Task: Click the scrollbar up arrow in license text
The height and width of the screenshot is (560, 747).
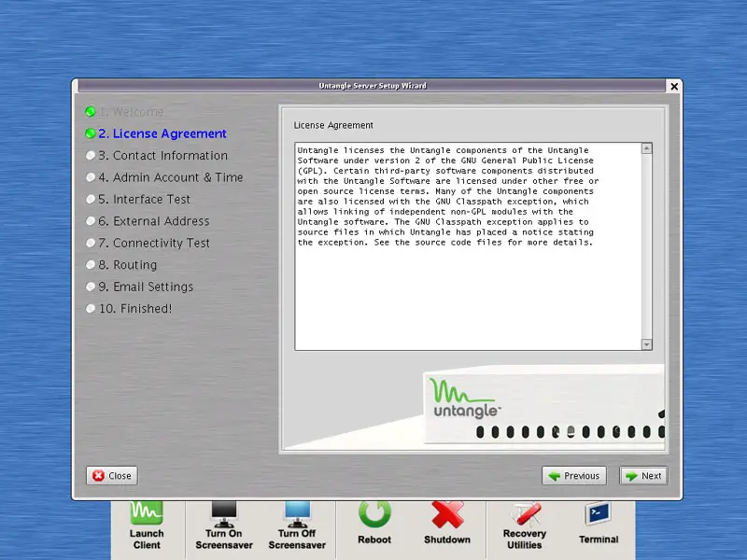Action: coord(647,148)
